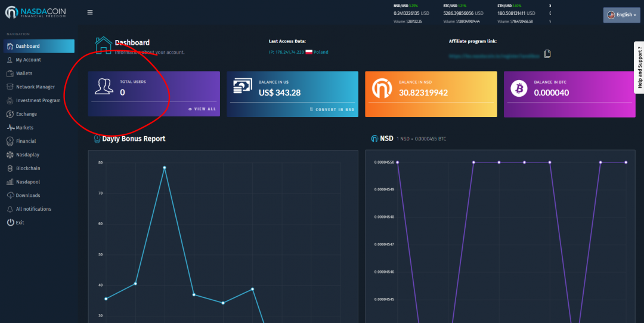Select Investment Program in navigation
Viewport: 644px width, 323px height.
coord(38,100)
